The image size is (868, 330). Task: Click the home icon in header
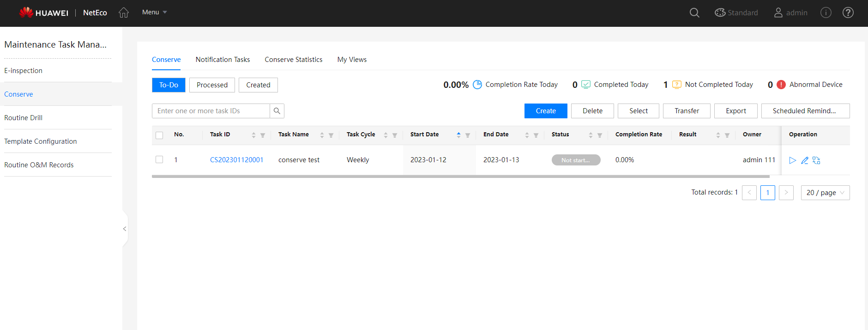[x=123, y=12]
